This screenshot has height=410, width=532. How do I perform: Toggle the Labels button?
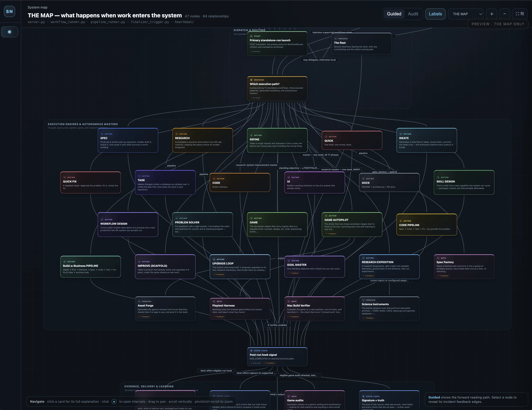click(x=435, y=14)
